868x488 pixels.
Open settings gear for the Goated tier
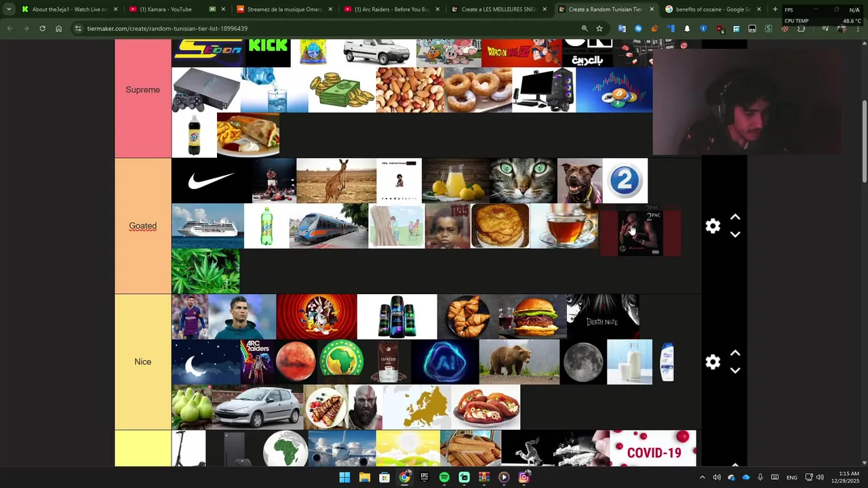[x=713, y=226]
